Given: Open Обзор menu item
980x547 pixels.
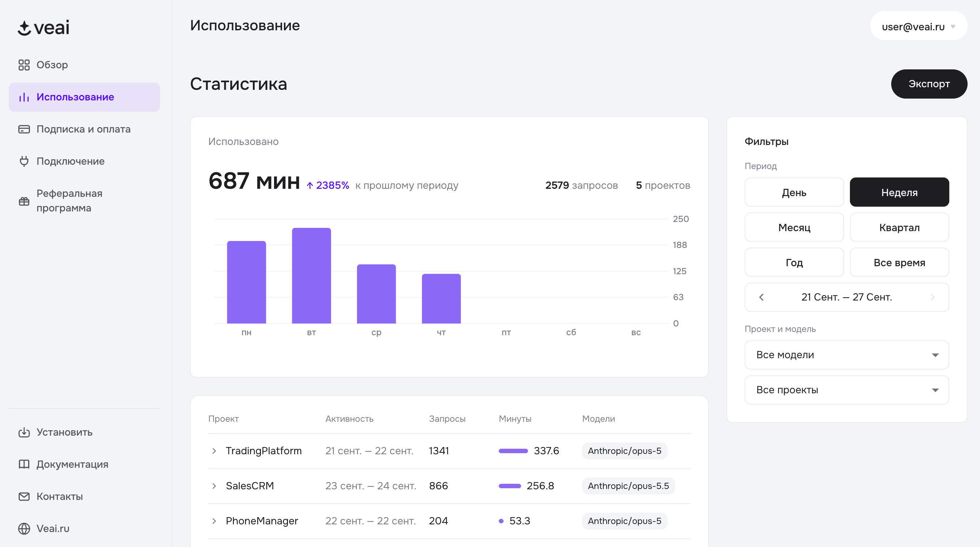Looking at the screenshot, I should click(84, 65).
